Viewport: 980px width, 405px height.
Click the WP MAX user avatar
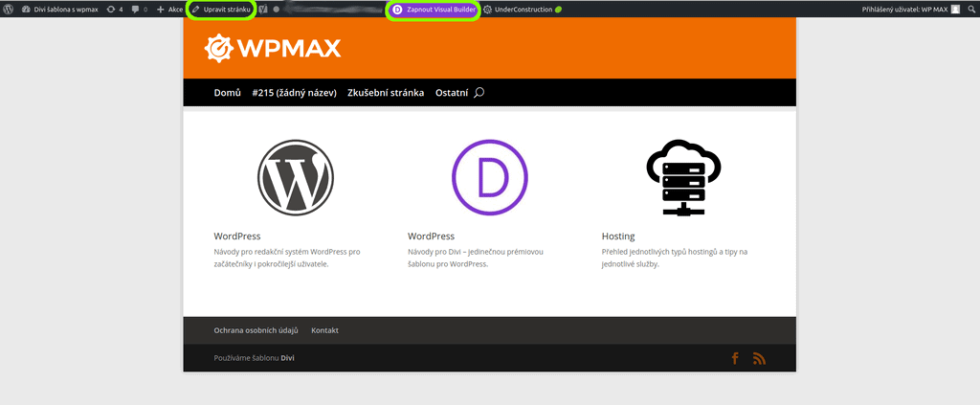(956, 10)
